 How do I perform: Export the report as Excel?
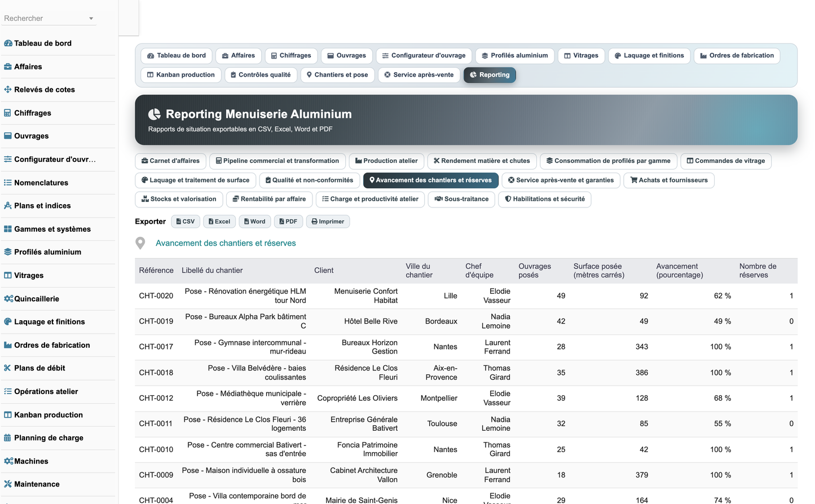[219, 222]
